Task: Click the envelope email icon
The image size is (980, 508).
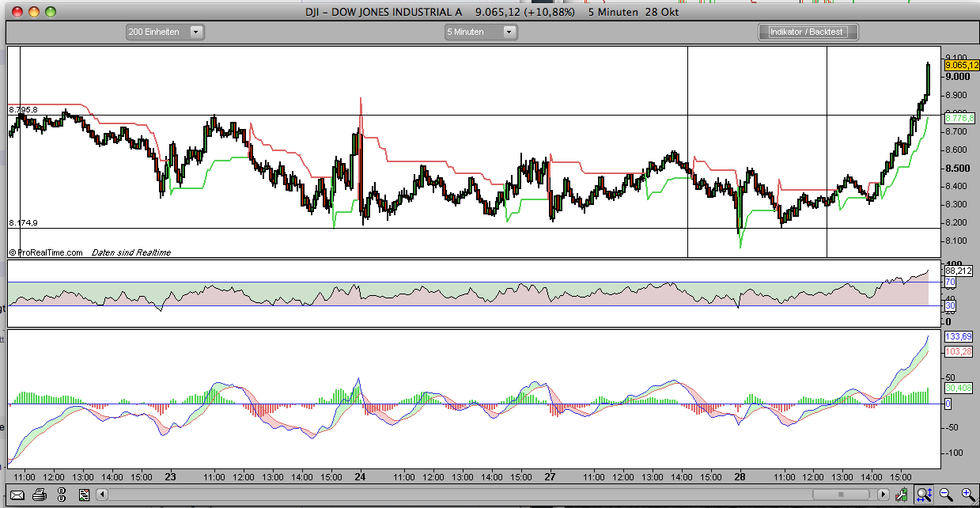Action: pos(18,496)
